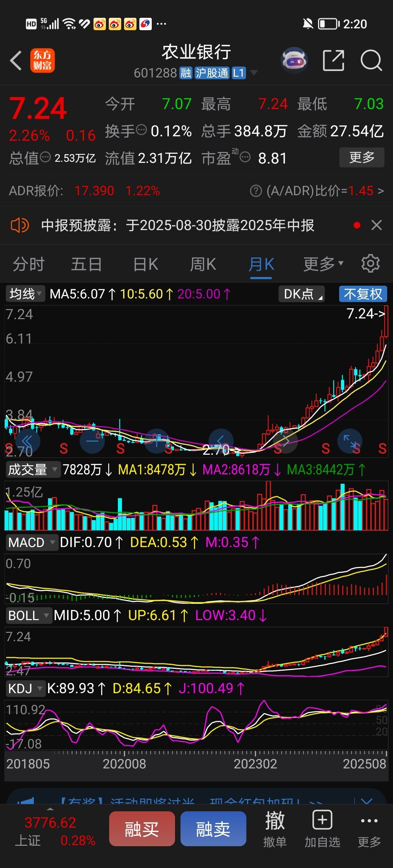The image size is (393, 868).
Task: Tap the 换手 info icon
Action: click(141, 129)
